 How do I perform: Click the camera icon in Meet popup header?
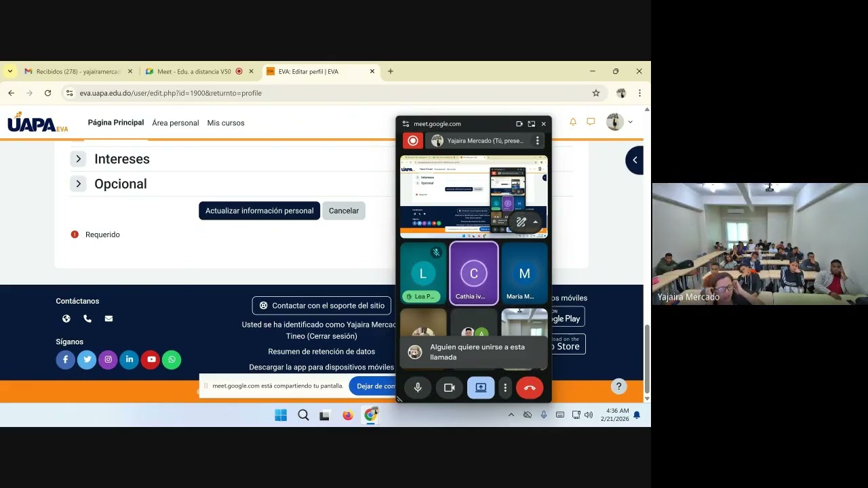519,124
